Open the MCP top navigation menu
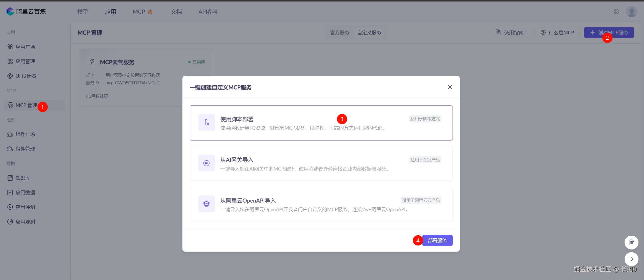Screen dimensions: 644x280 click(139, 12)
